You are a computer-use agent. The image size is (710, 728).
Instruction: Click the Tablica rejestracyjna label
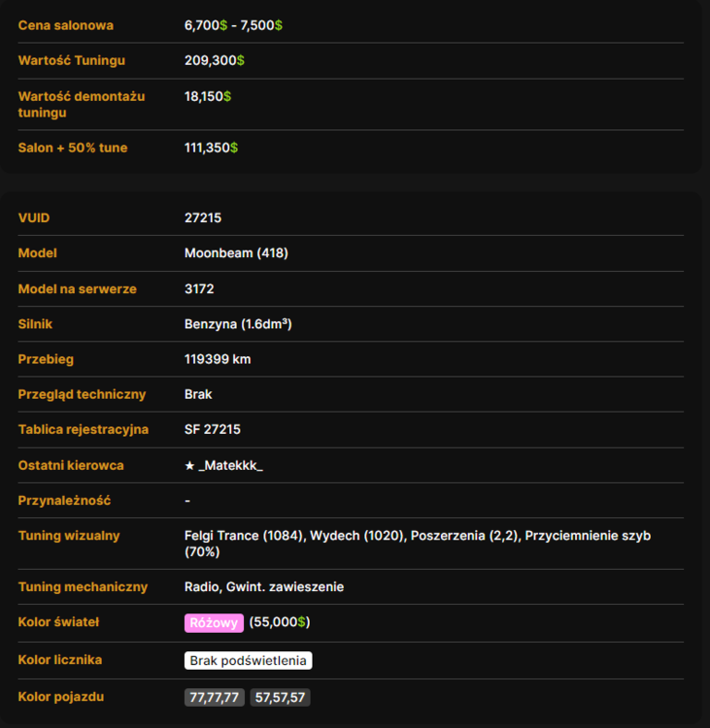(x=84, y=429)
